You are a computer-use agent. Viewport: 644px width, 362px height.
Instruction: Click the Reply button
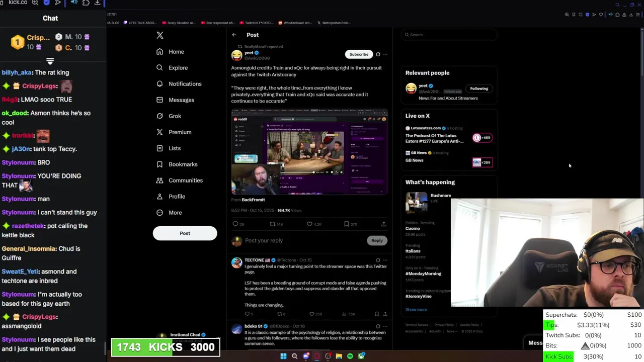coord(377,240)
